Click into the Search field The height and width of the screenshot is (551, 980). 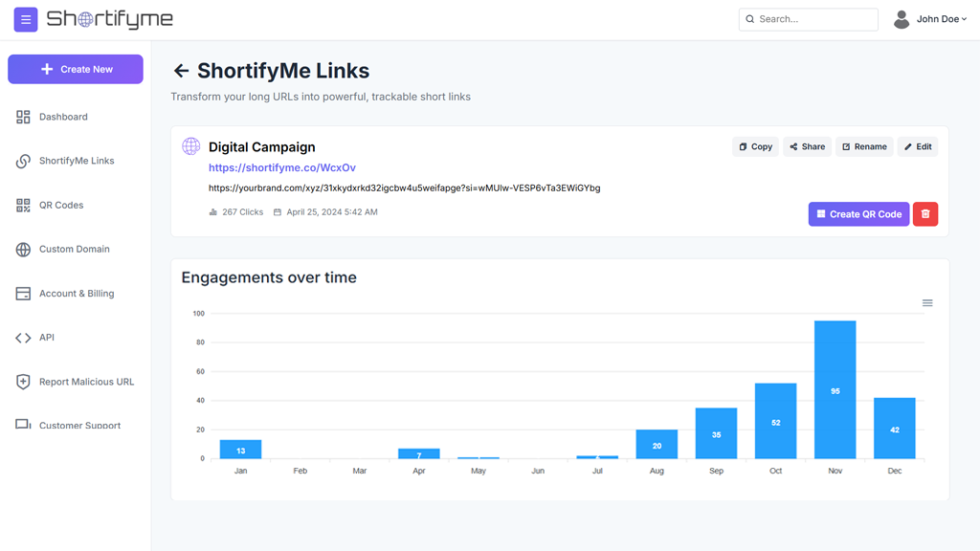point(808,19)
